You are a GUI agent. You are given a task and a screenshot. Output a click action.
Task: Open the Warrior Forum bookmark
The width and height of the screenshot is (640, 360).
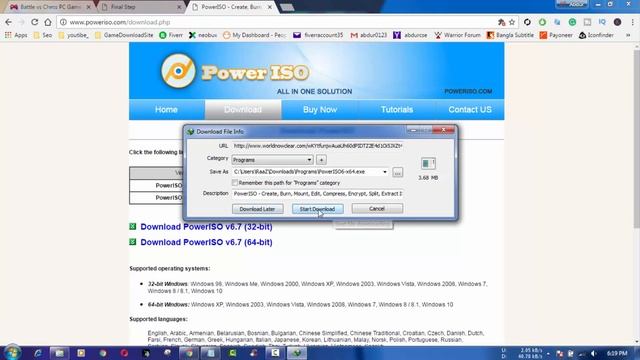(x=458, y=35)
